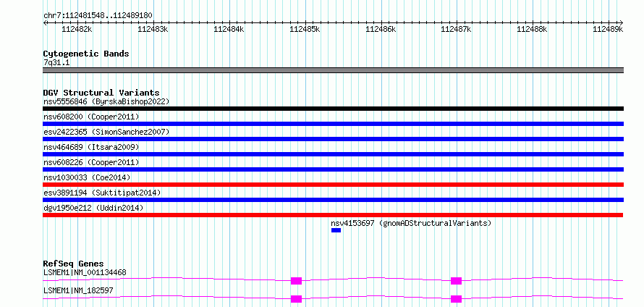This screenshot has width=644, height=307.
Task: Click the 112484k ruler tick label
Action: 229,29
